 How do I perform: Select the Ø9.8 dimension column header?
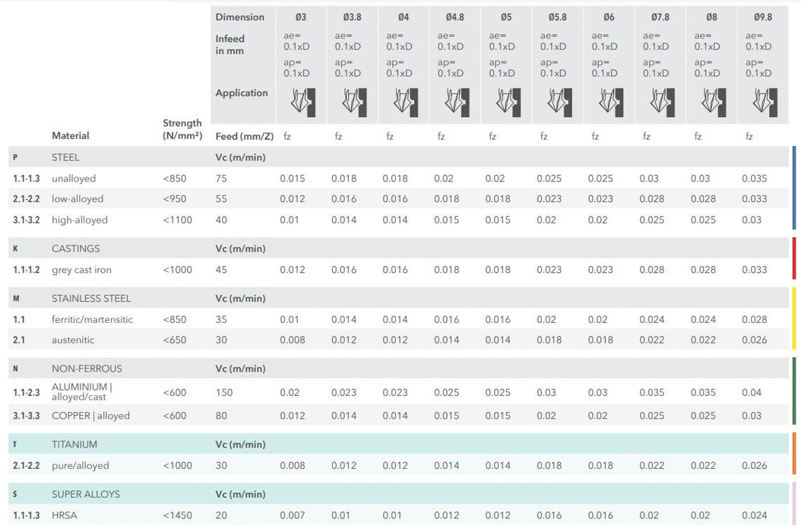coord(763,17)
